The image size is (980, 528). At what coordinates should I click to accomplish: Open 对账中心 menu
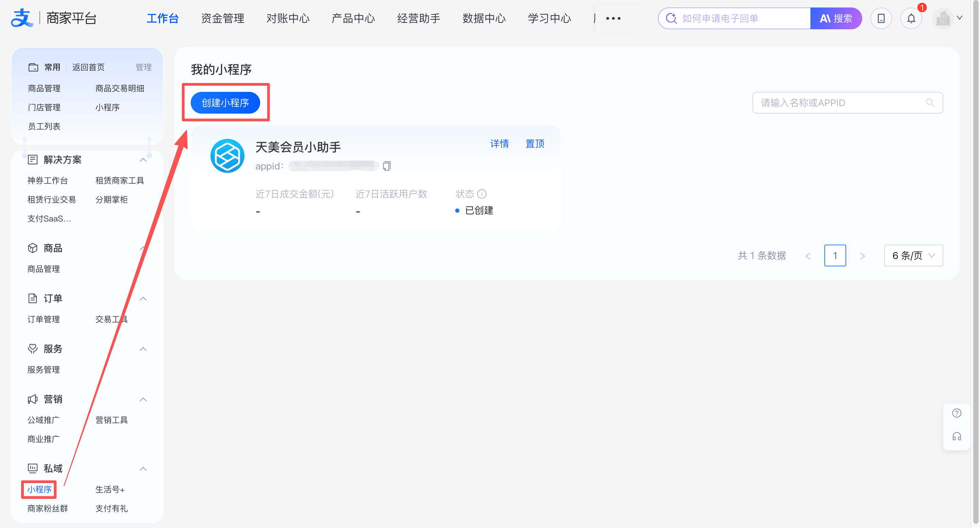(288, 18)
